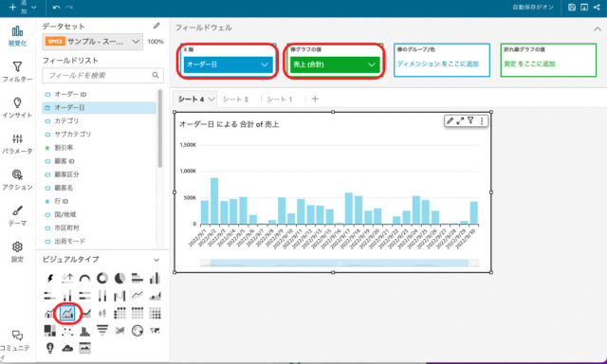
Task: Select the histogram visual type
Action: [x=84, y=330]
